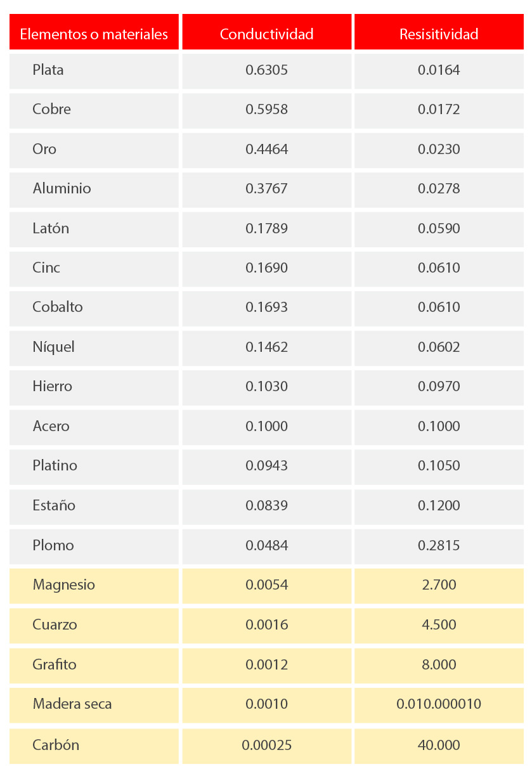Click the Cobre material cell
Screen dimensions: 532x776
click(94, 110)
